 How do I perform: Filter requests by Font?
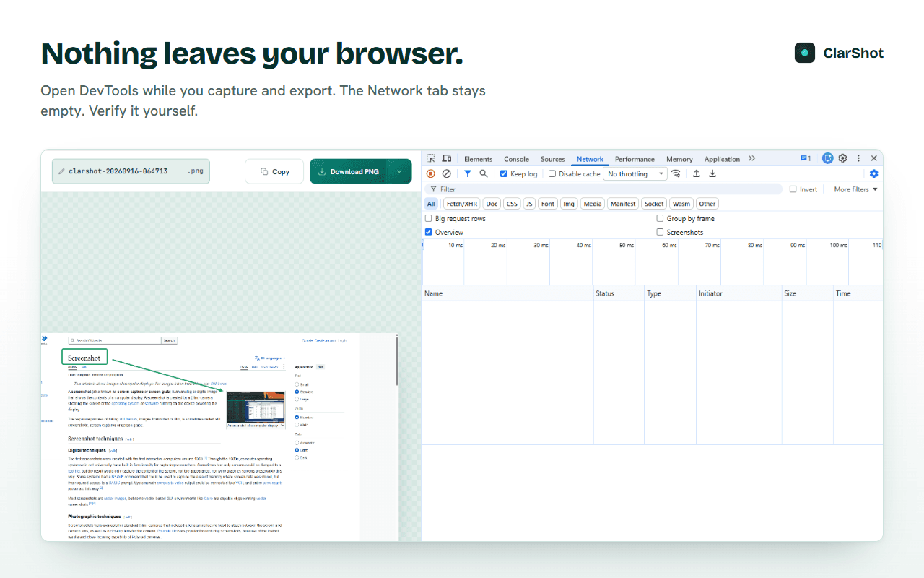(548, 204)
